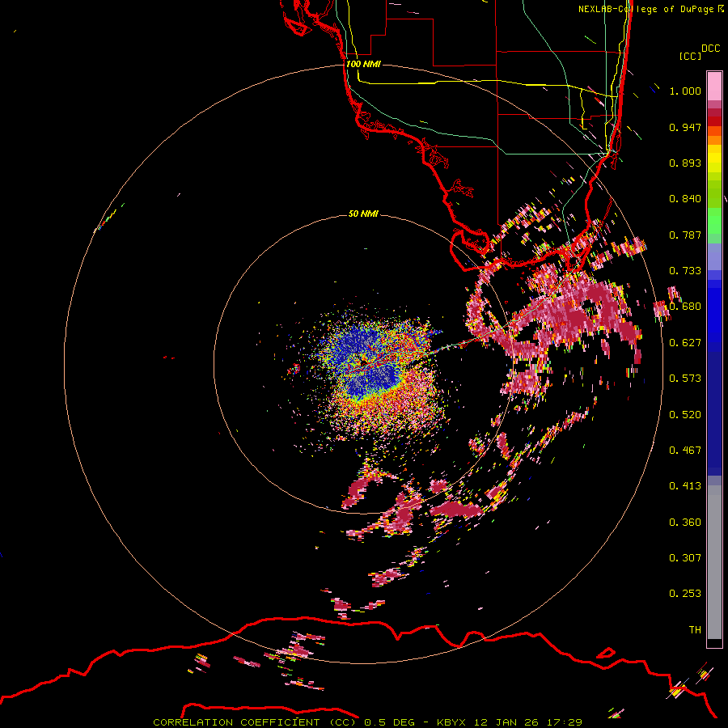Click the radar site center marker
The height and width of the screenshot is (728, 728).
pyautogui.click(x=364, y=362)
